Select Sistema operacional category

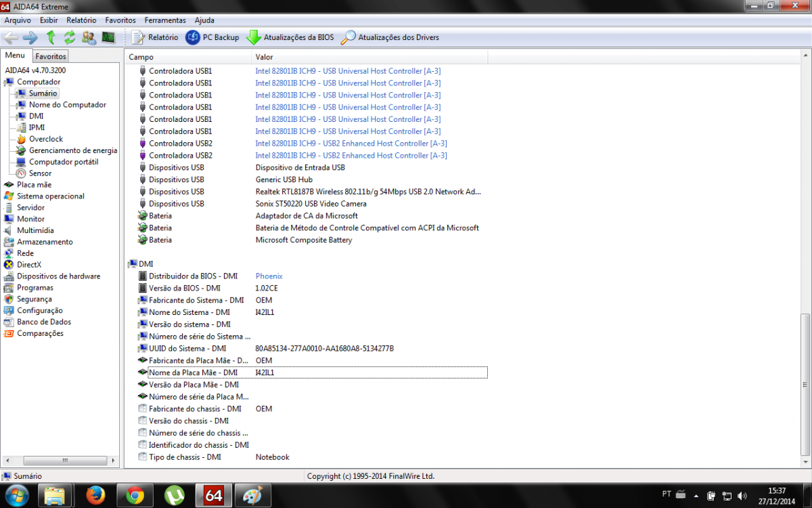pyautogui.click(x=51, y=196)
